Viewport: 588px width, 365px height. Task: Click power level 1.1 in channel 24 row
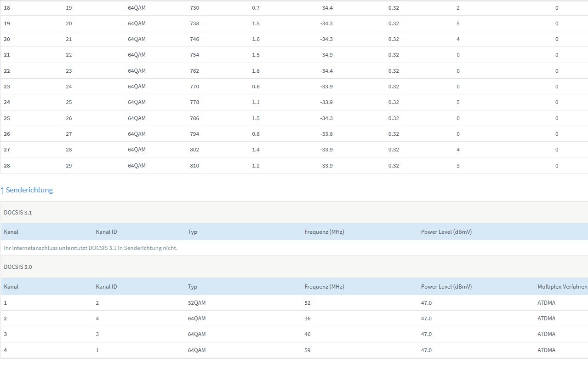click(256, 102)
